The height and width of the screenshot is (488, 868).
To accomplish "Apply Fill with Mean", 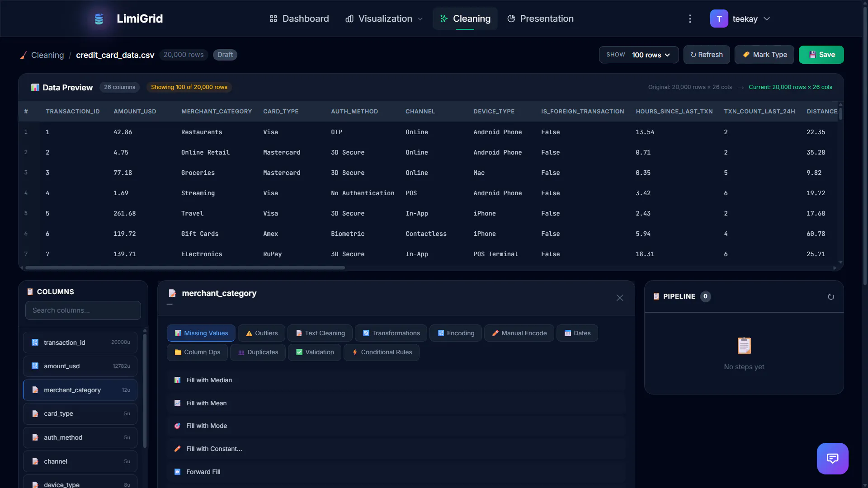I will click(396, 403).
